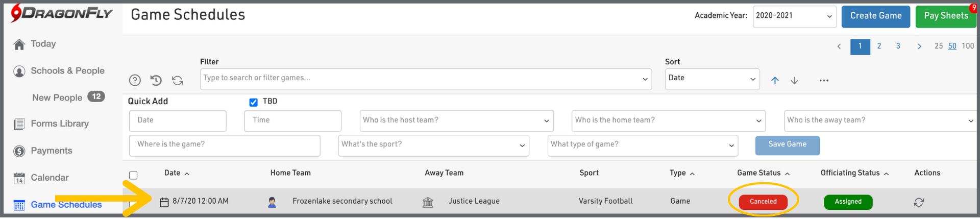
Task: Open Schools & People in sidebar
Action: click(x=67, y=71)
